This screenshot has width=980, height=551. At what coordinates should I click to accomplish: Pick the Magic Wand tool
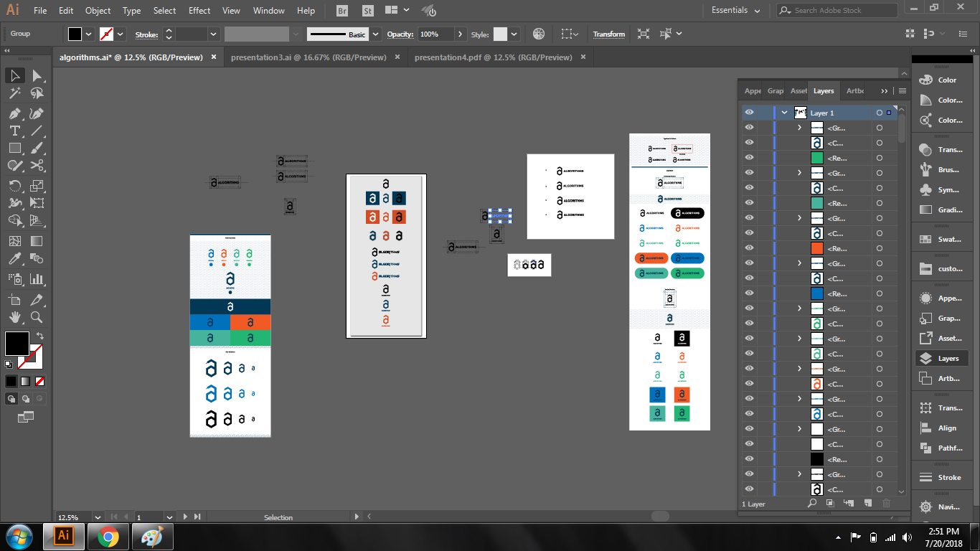pyautogui.click(x=14, y=93)
